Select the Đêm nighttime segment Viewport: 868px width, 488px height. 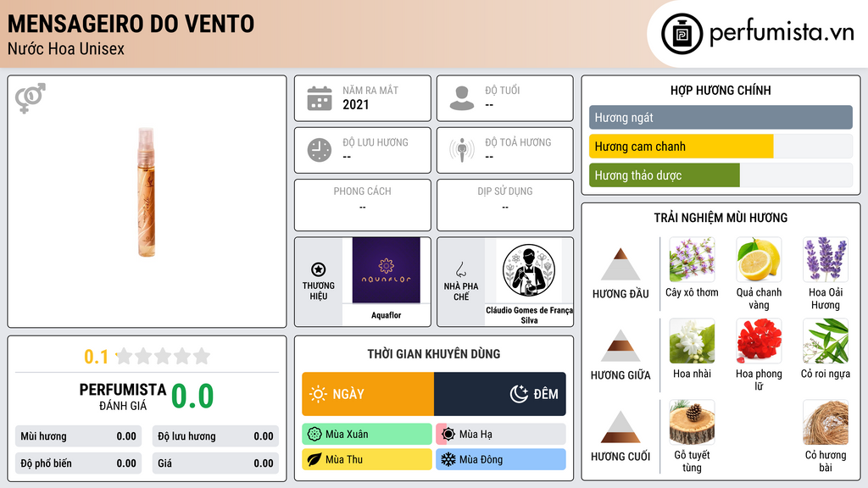(x=500, y=394)
